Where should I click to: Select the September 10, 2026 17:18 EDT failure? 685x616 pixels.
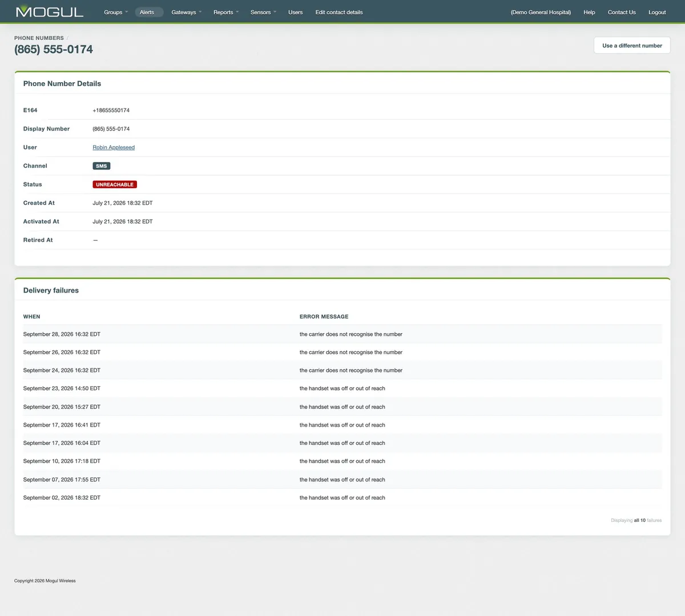[x=342, y=461]
